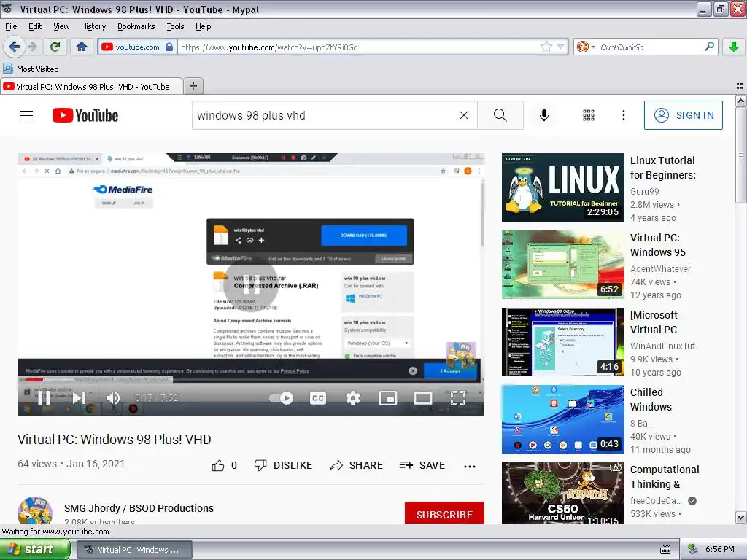Mute the video volume

(x=113, y=398)
